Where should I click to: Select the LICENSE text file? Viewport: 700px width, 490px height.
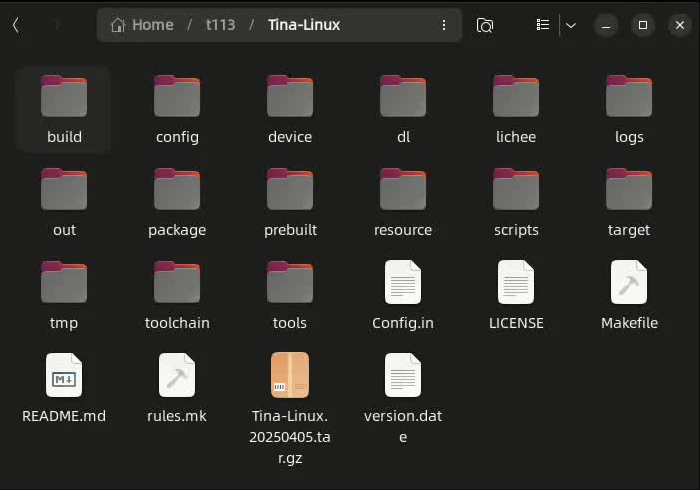coord(516,283)
